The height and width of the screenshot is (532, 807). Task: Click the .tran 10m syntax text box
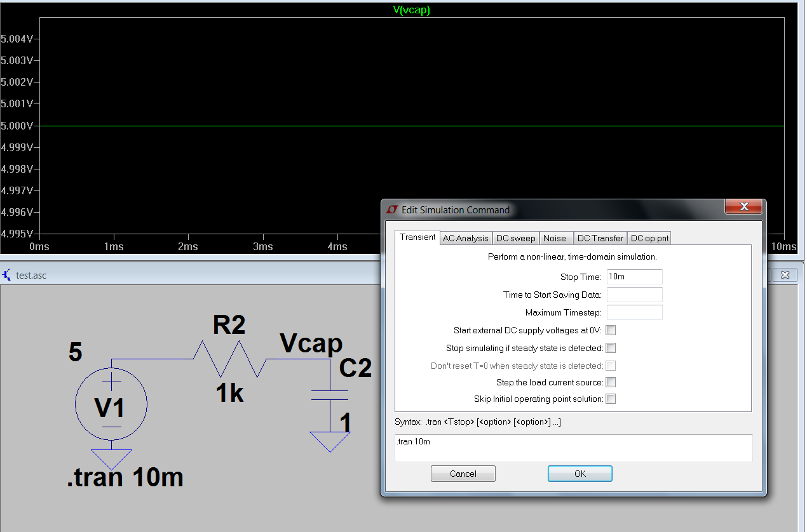coord(574,448)
